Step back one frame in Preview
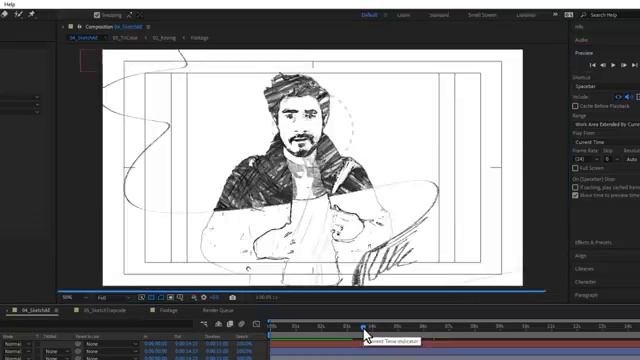Screen dimensions: 640x360 [x=603, y=65]
